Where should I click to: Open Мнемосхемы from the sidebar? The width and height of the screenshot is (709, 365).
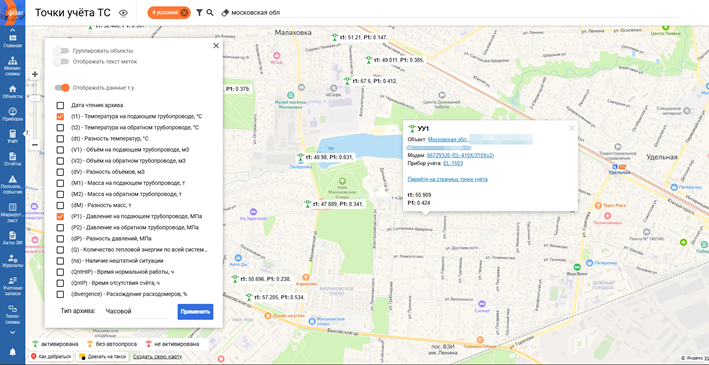(x=13, y=66)
